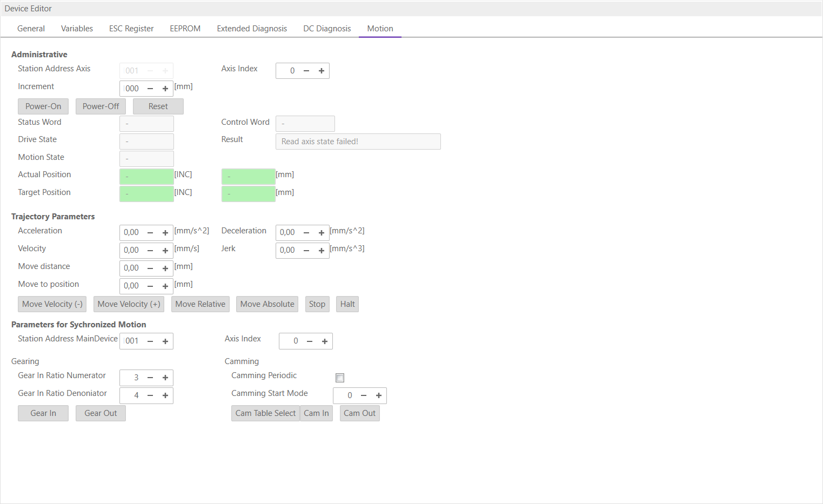Increment Gear In Ratio Numerator
The image size is (823, 504).
165,378
